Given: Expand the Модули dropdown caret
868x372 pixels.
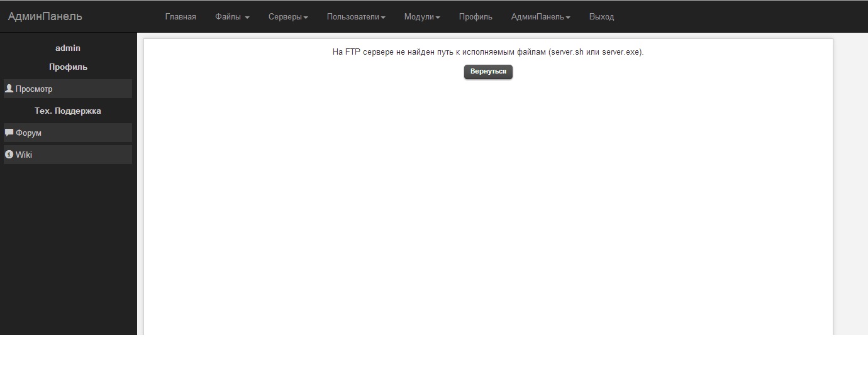Looking at the screenshot, I should 438,18.
